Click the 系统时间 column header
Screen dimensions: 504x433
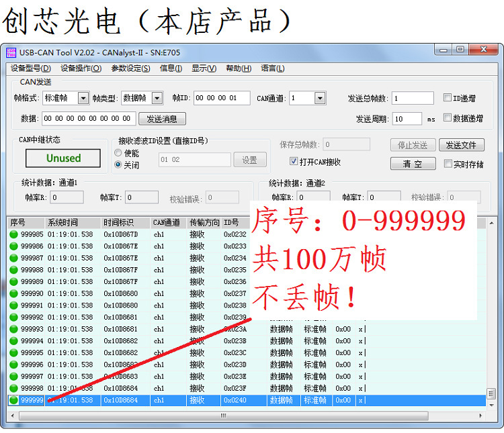tap(73, 223)
